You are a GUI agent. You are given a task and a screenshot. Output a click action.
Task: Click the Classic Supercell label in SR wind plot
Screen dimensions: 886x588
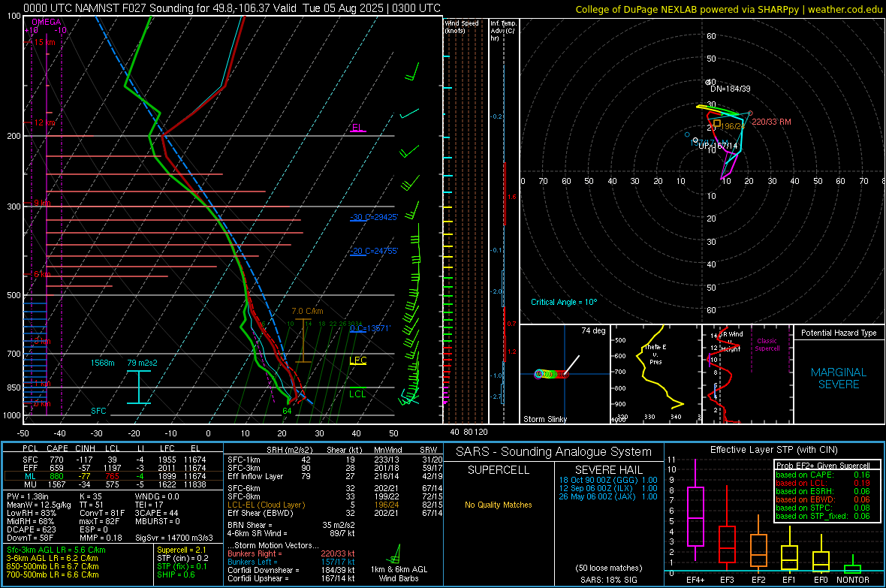point(767,345)
